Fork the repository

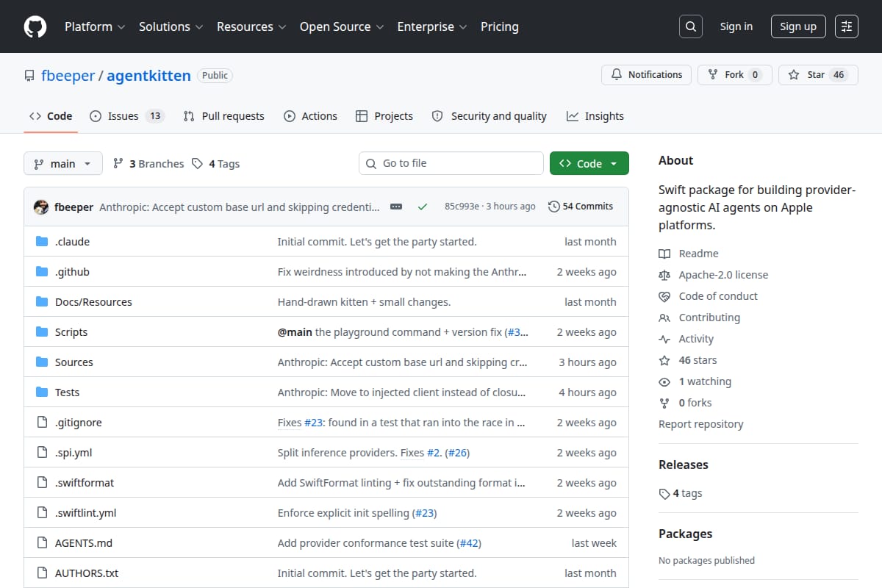tap(734, 75)
